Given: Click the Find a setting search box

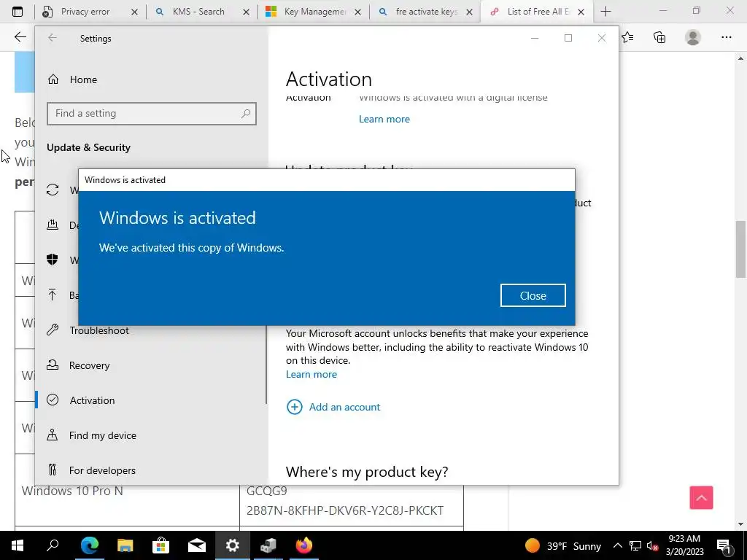Looking at the screenshot, I should (152, 113).
